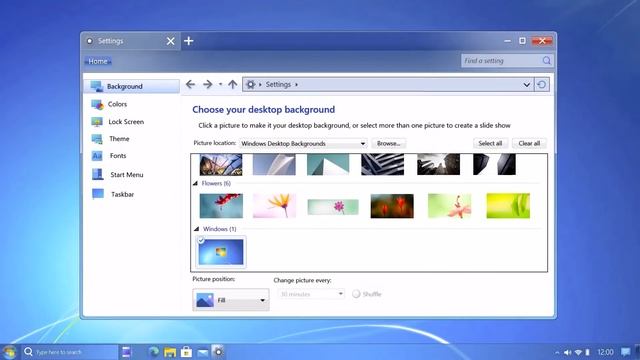Open File Explorer from taskbar

coord(170,352)
